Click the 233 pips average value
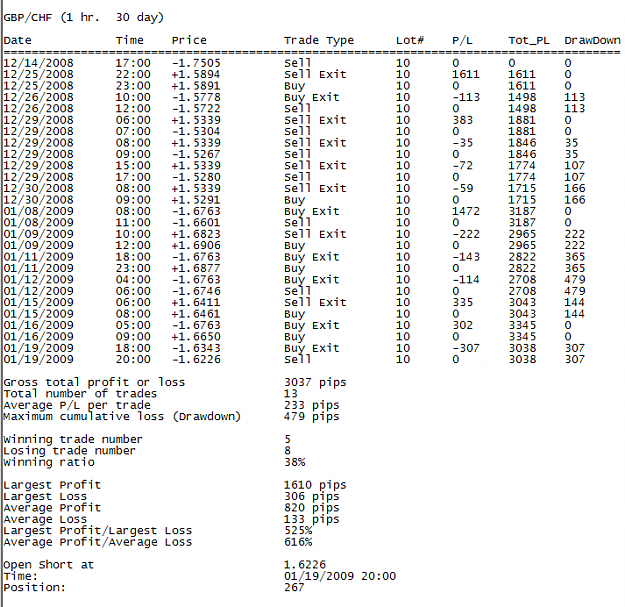625x607 pixels. coord(312,406)
